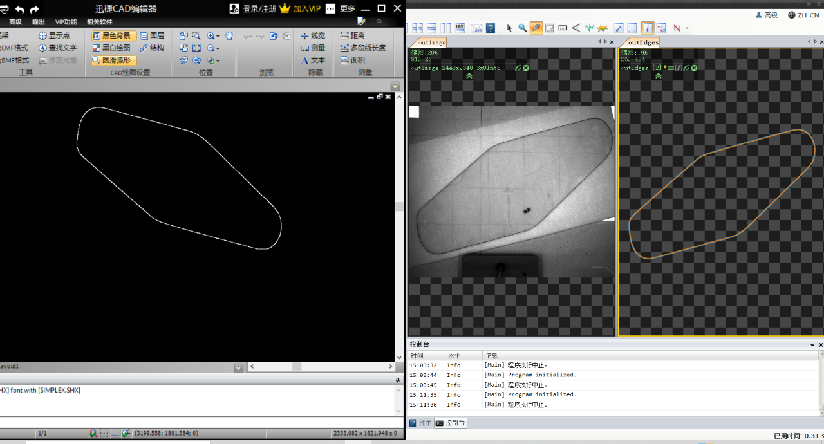Open the Structure (结构) button
This screenshot has height=444, width=824.
pos(152,48)
